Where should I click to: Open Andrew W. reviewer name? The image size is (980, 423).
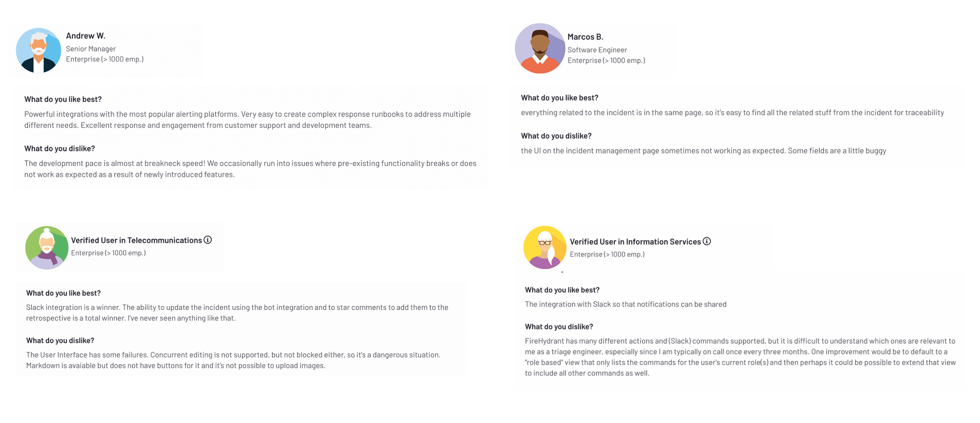point(86,36)
